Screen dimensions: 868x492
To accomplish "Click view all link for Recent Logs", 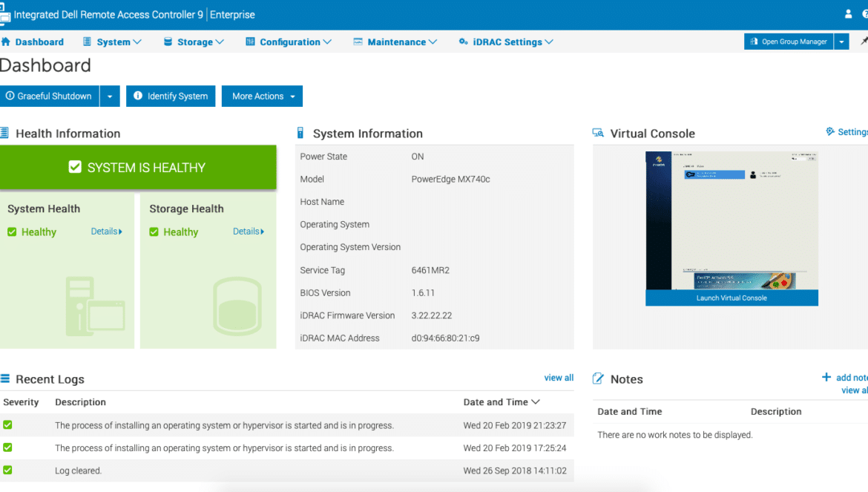I will [x=559, y=378].
